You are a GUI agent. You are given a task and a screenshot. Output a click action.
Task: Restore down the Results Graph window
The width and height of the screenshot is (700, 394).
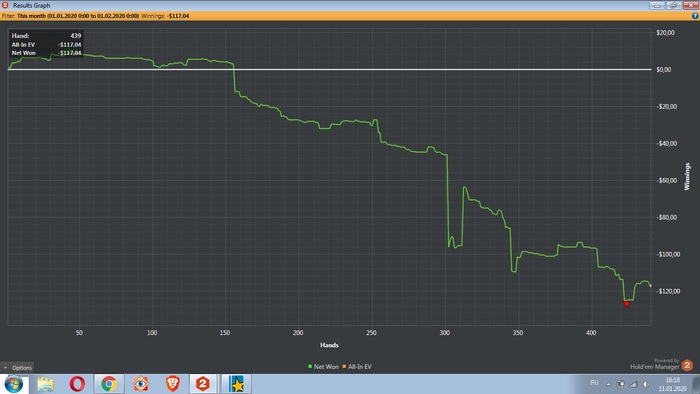pos(673,5)
